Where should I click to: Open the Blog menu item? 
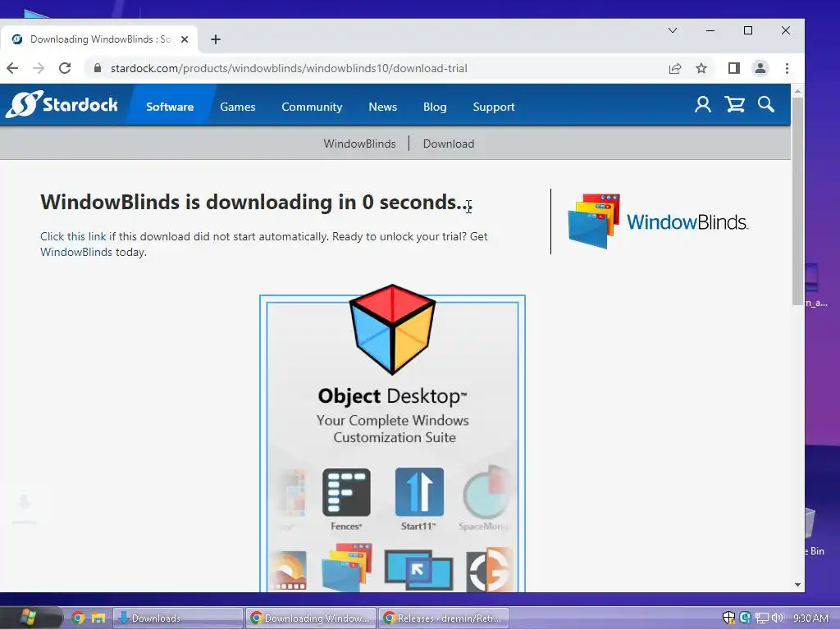coord(435,107)
